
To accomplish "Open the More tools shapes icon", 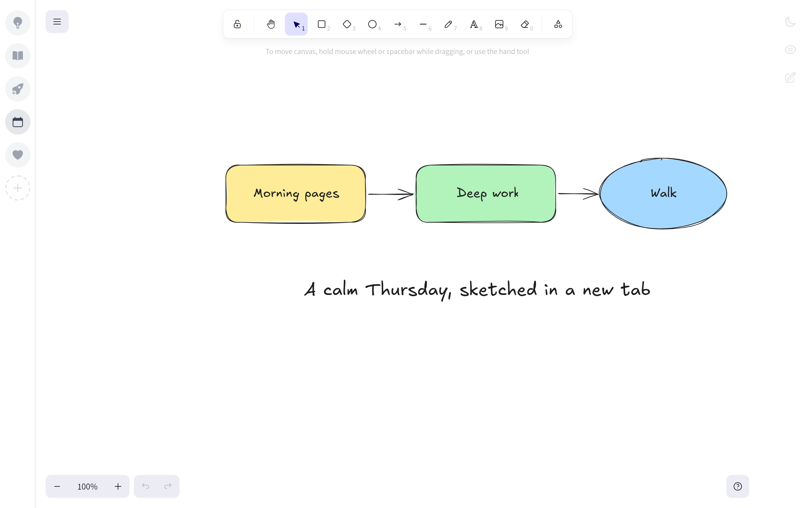I will 558,24.
